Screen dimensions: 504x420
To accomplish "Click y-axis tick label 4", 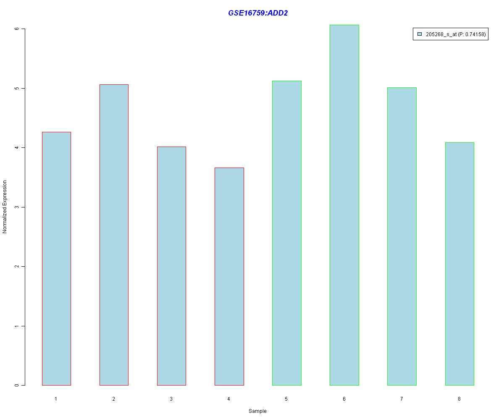I will pos(17,148).
